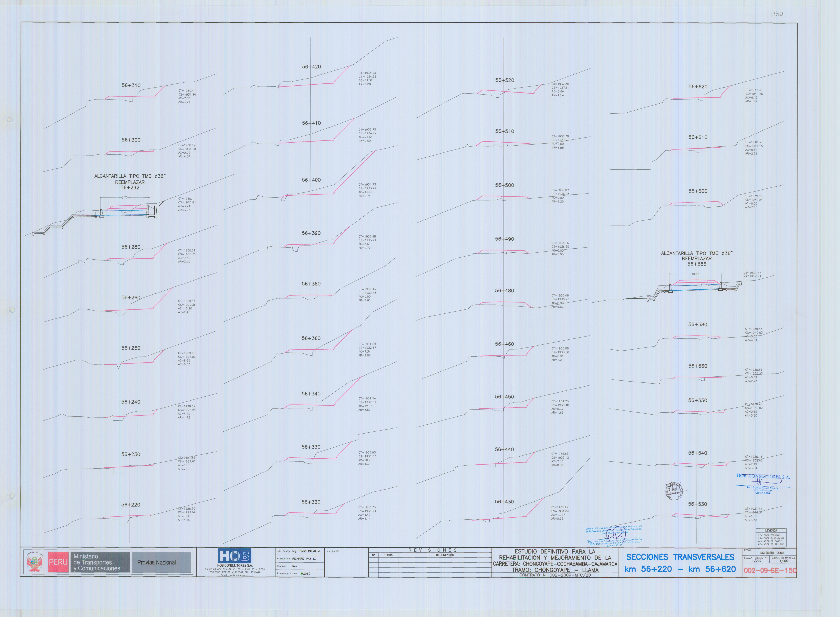Select the 'Provias Nacional' label
840x617 pixels.
coord(156,562)
